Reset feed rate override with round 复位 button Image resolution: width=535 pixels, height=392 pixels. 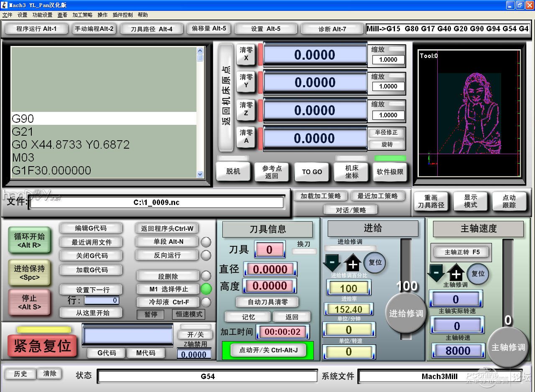tap(374, 263)
